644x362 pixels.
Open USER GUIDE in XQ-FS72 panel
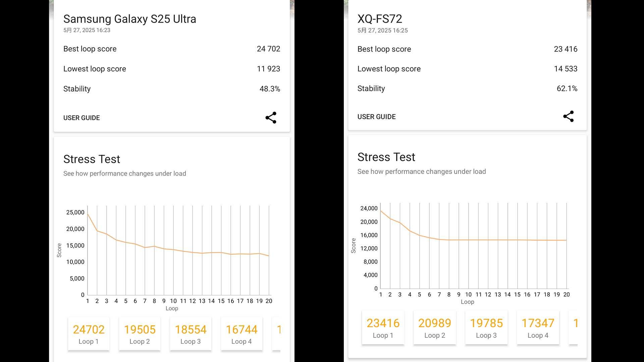pos(376,117)
